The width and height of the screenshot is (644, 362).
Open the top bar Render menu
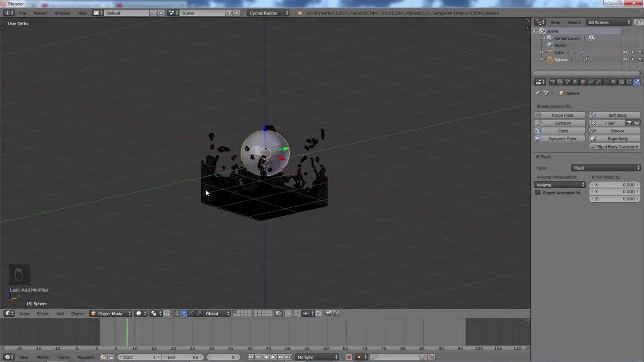coord(40,13)
